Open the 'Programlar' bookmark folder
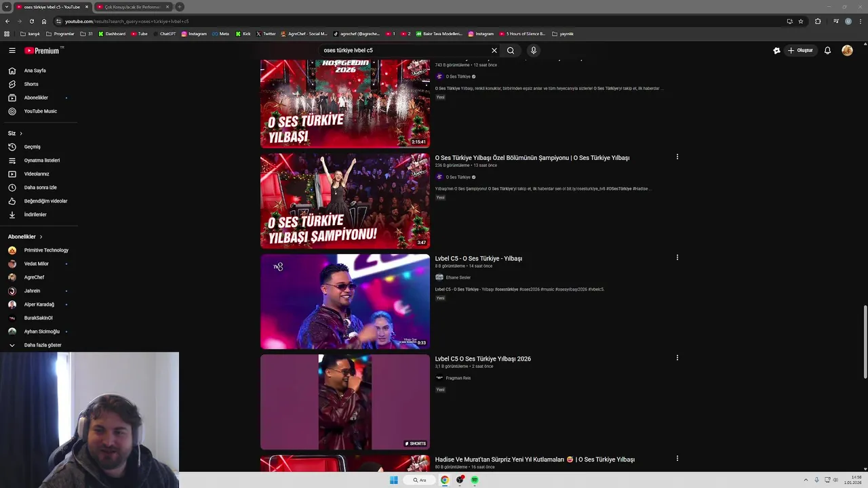The height and width of the screenshot is (488, 868). click(60, 33)
